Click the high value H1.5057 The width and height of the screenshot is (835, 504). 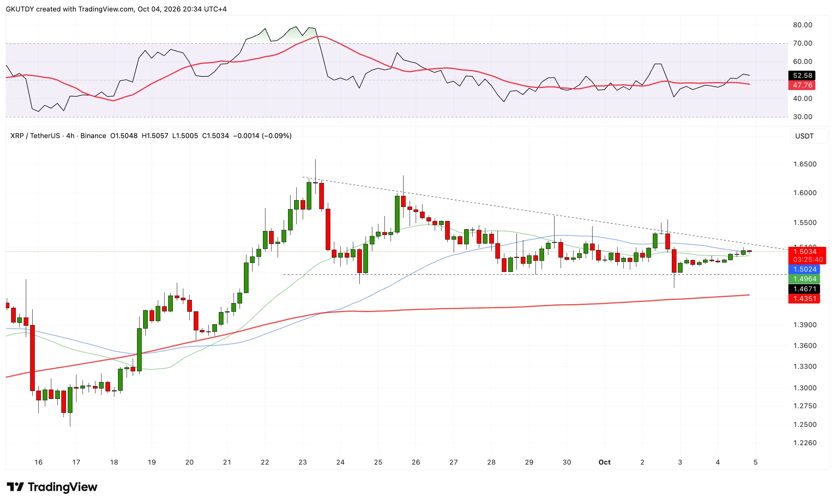click(155, 136)
